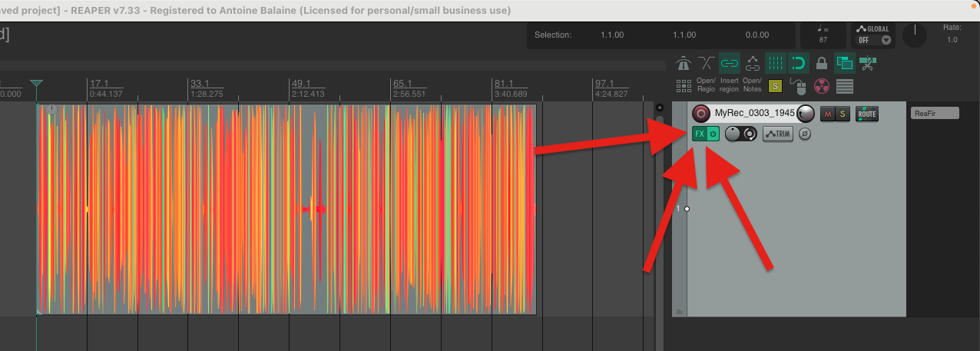The image size is (980, 351).
Task: Click track name MyRec_0303_1945
Action: 754,113
